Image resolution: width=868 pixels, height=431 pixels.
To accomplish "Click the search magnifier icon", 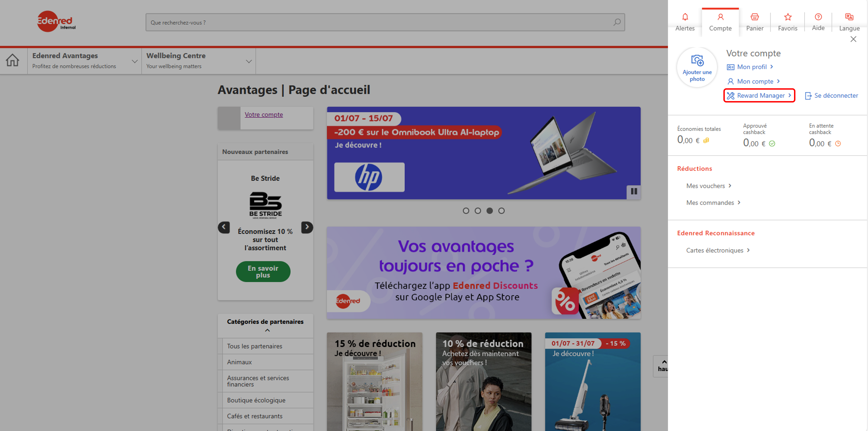I will [x=617, y=22].
